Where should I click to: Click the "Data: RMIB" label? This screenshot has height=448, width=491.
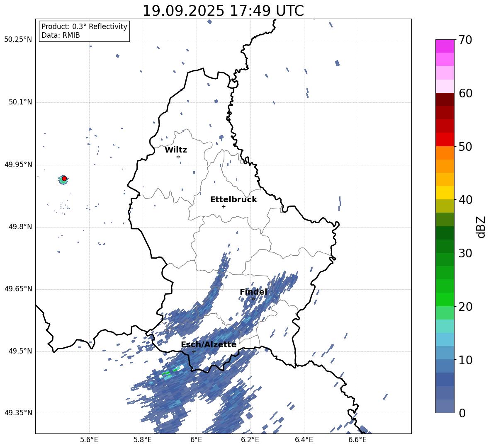click(61, 35)
